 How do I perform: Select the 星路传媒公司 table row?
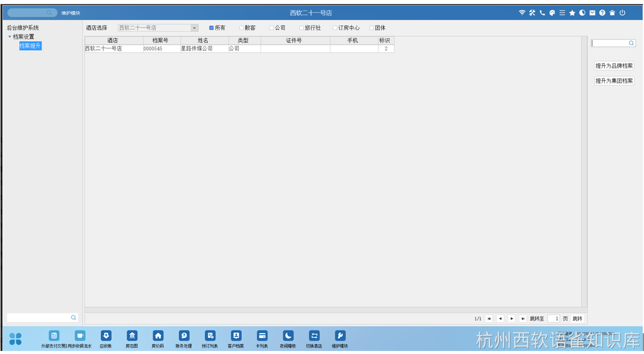tap(197, 49)
